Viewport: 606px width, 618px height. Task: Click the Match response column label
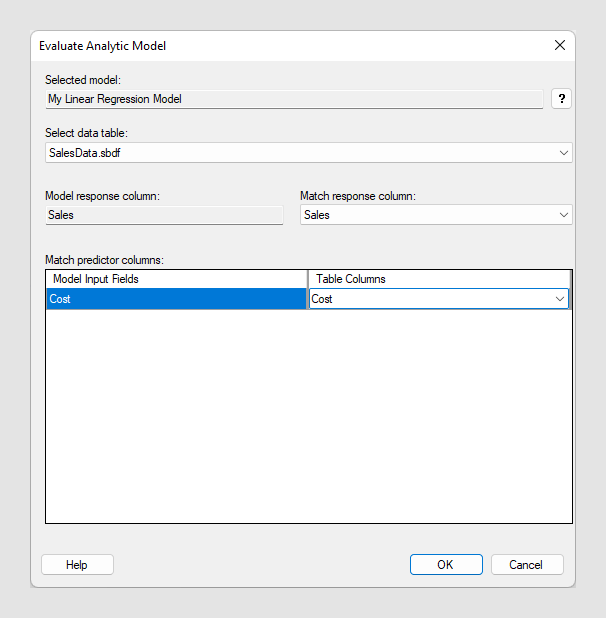click(x=358, y=196)
